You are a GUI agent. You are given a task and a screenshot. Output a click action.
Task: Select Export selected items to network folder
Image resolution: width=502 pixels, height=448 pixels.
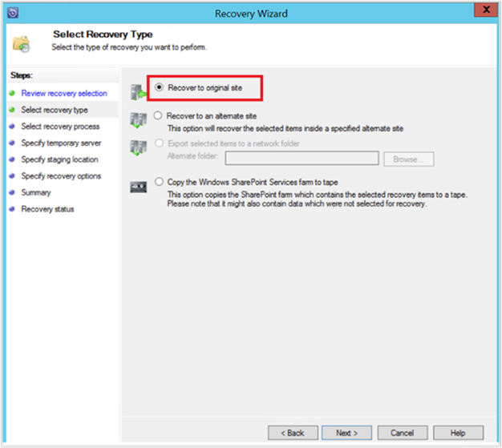(159, 143)
